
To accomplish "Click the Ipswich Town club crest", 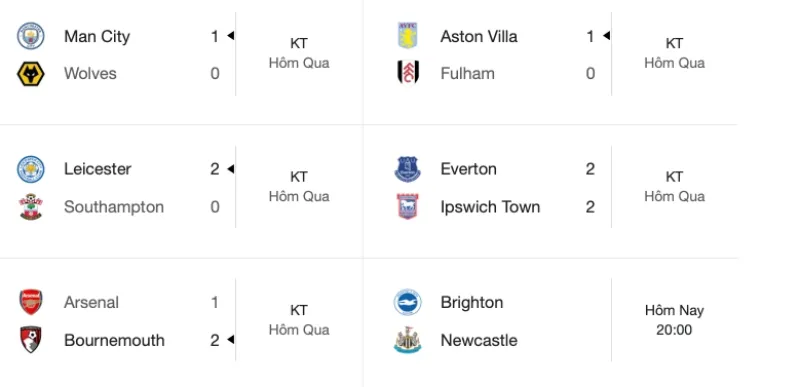I will pyautogui.click(x=407, y=207).
